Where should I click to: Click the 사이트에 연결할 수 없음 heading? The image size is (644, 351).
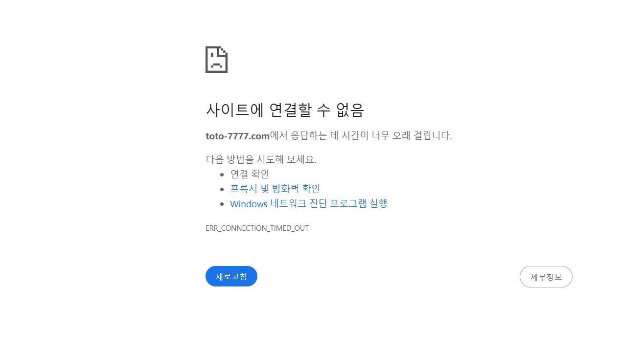point(285,110)
